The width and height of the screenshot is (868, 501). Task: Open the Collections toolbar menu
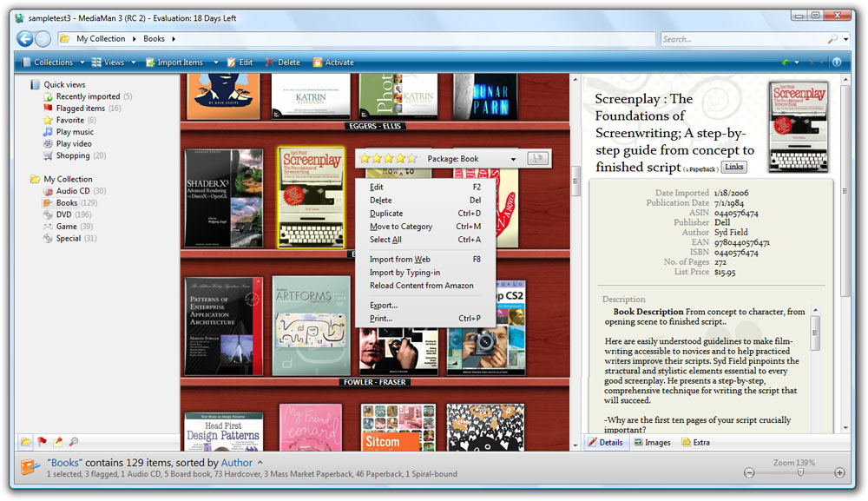tap(53, 63)
